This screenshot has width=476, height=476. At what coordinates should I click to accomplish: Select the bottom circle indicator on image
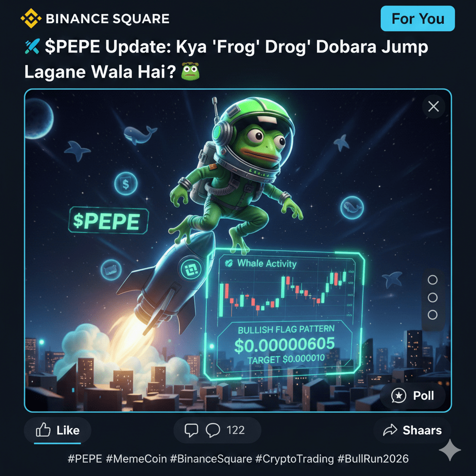(433, 315)
